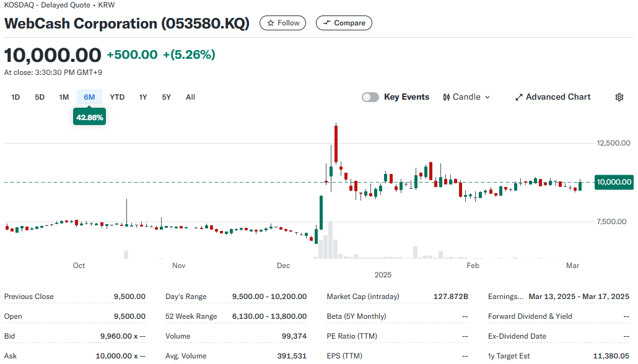
Task: Click the Previous Close label
Action: (29, 297)
